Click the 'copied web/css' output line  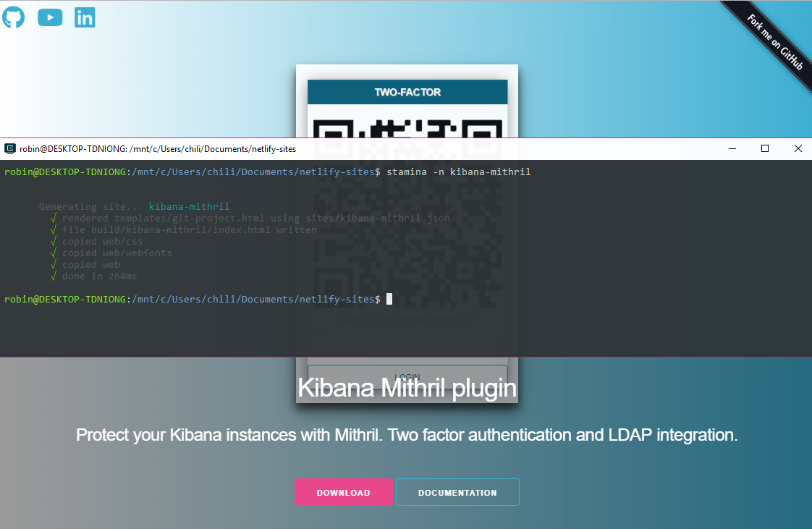pyautogui.click(x=103, y=242)
